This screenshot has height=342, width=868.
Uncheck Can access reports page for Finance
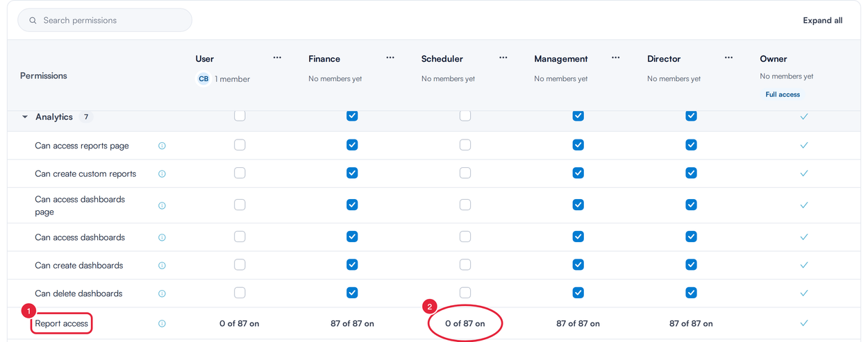point(352,145)
